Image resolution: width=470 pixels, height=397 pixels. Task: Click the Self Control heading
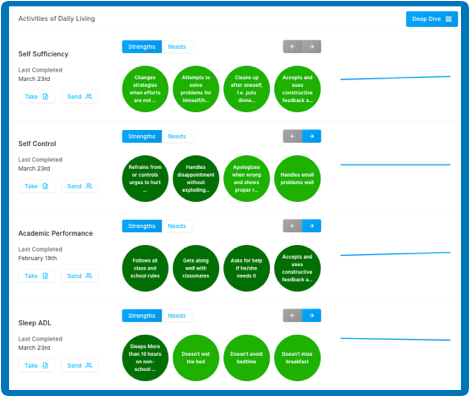pyautogui.click(x=37, y=144)
